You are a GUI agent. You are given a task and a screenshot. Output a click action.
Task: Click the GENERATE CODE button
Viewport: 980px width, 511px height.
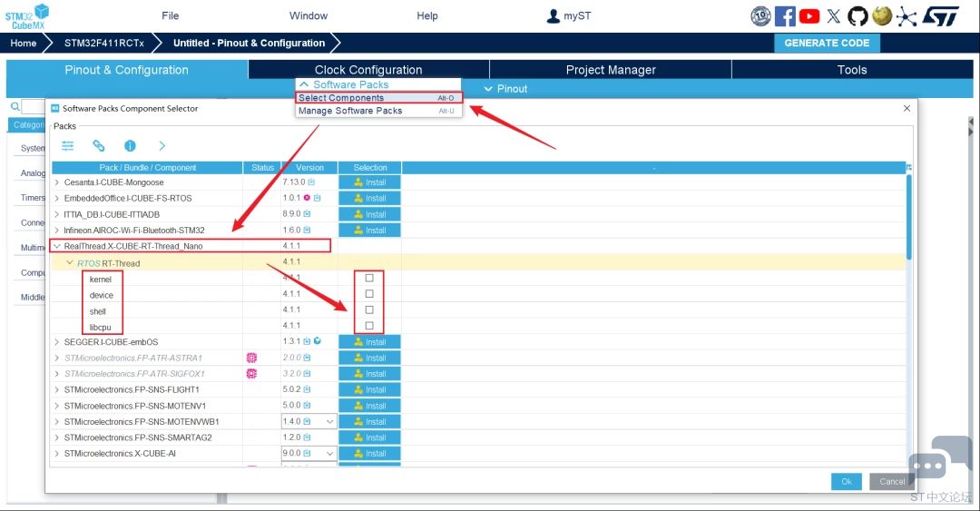[827, 43]
